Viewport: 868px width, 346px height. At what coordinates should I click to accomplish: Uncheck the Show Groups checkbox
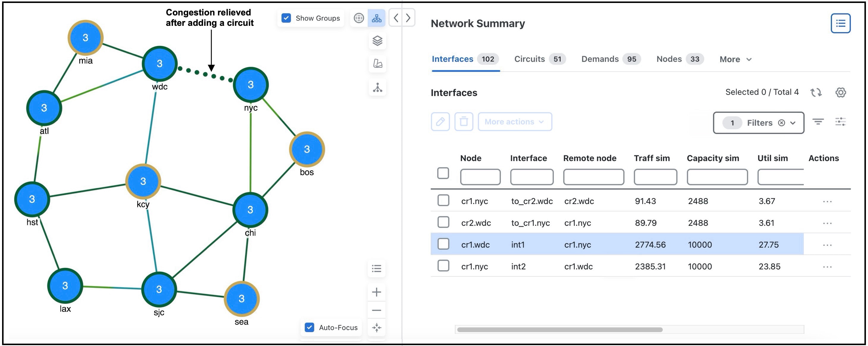pos(286,18)
